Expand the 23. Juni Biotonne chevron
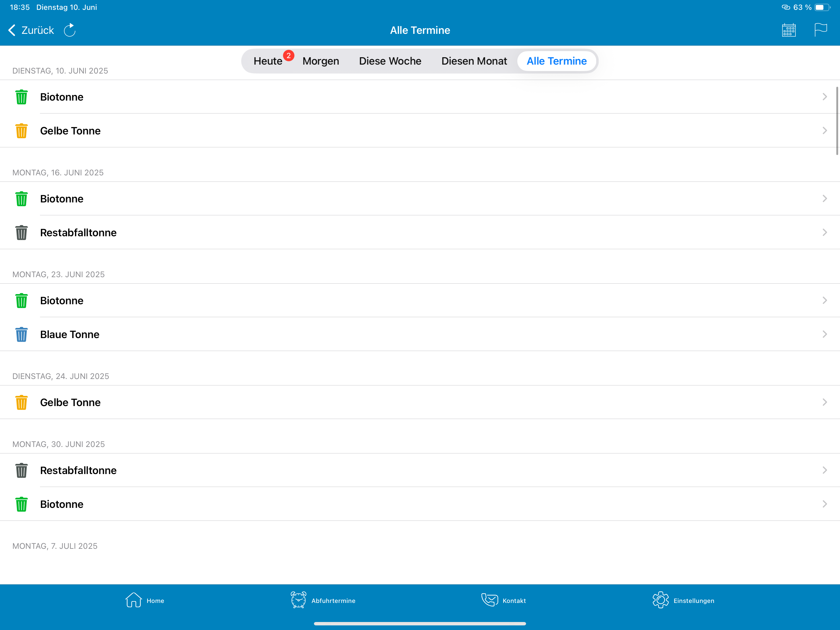Screen dimensions: 840x630 824,300
